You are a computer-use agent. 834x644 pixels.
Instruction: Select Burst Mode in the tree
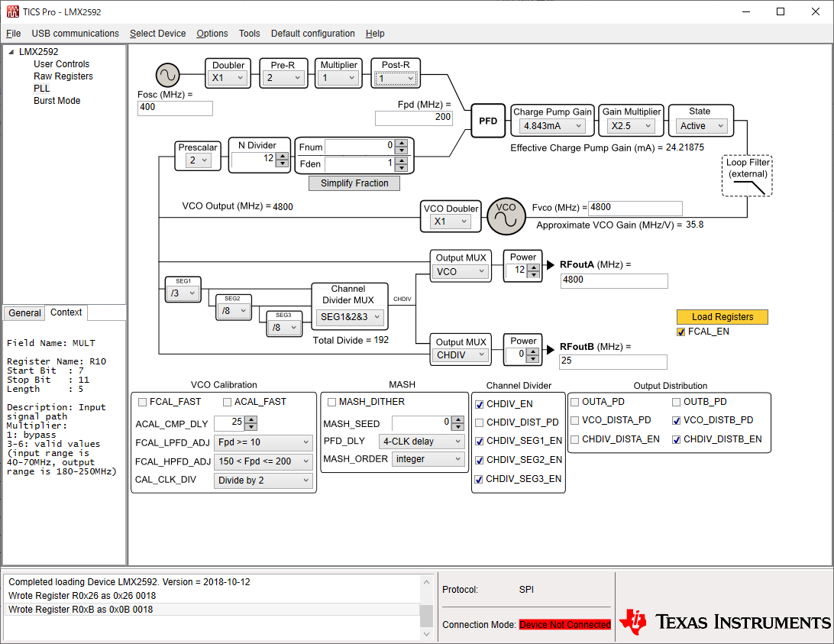57,101
